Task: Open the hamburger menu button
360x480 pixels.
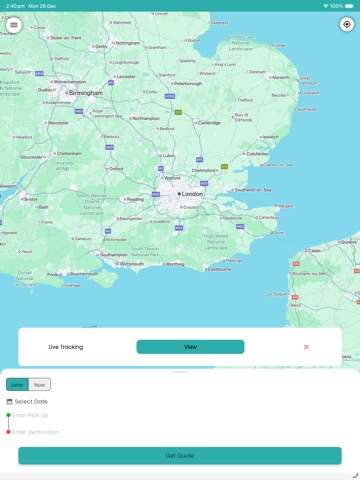Action: tap(14, 25)
